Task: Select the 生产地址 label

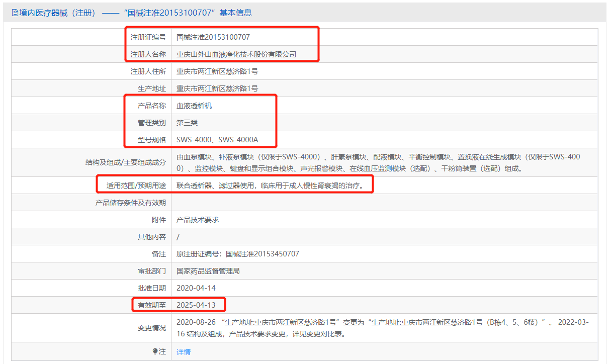Action: pyautogui.click(x=152, y=88)
